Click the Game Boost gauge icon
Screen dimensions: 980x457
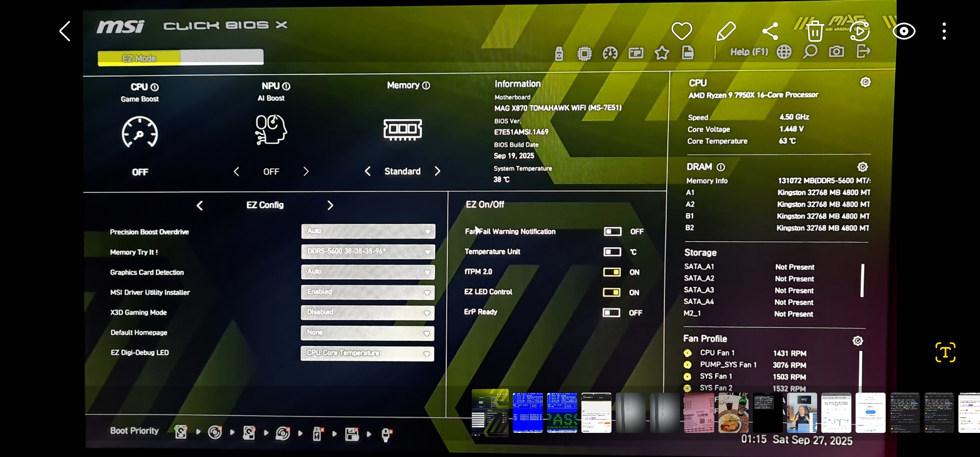pos(140,132)
